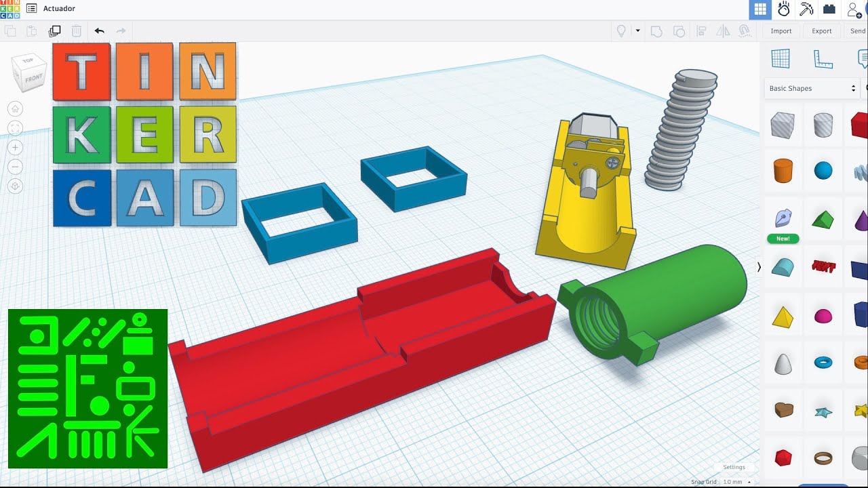Pick the orange Cylinder shape
The image size is (868, 488).
[x=783, y=171]
